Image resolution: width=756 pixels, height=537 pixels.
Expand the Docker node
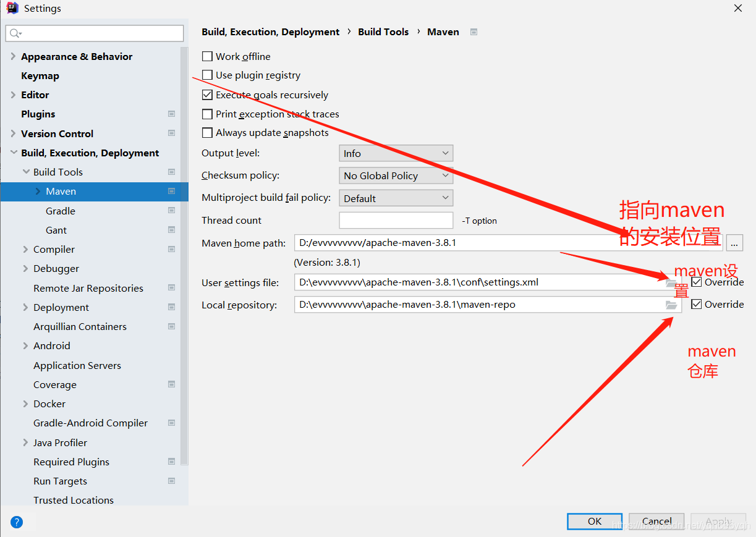pos(25,404)
